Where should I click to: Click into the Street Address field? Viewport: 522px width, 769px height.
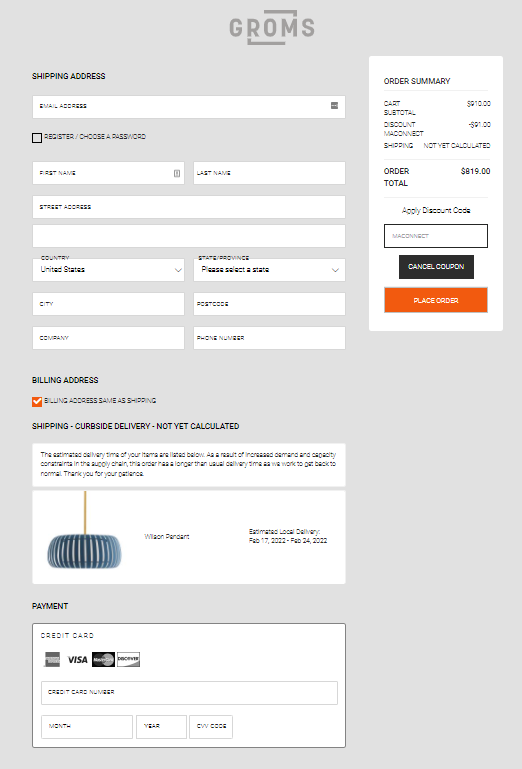(x=189, y=207)
